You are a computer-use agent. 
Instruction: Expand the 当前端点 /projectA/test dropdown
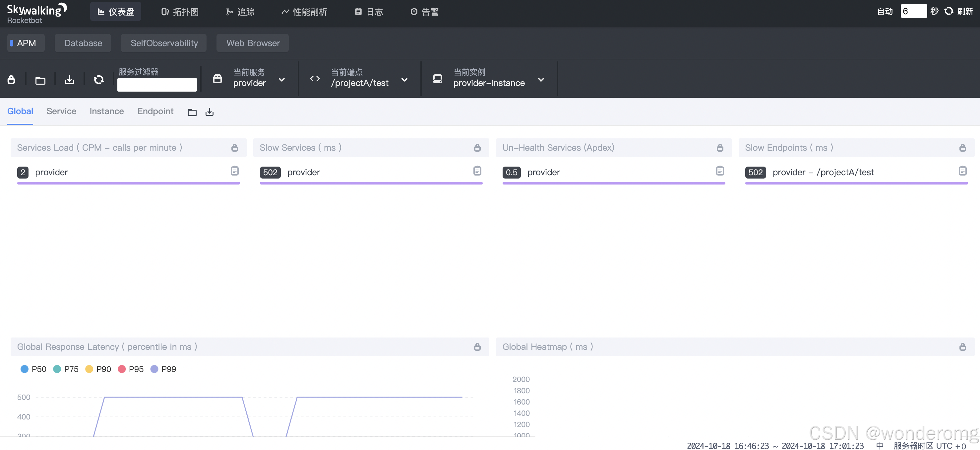tap(404, 80)
